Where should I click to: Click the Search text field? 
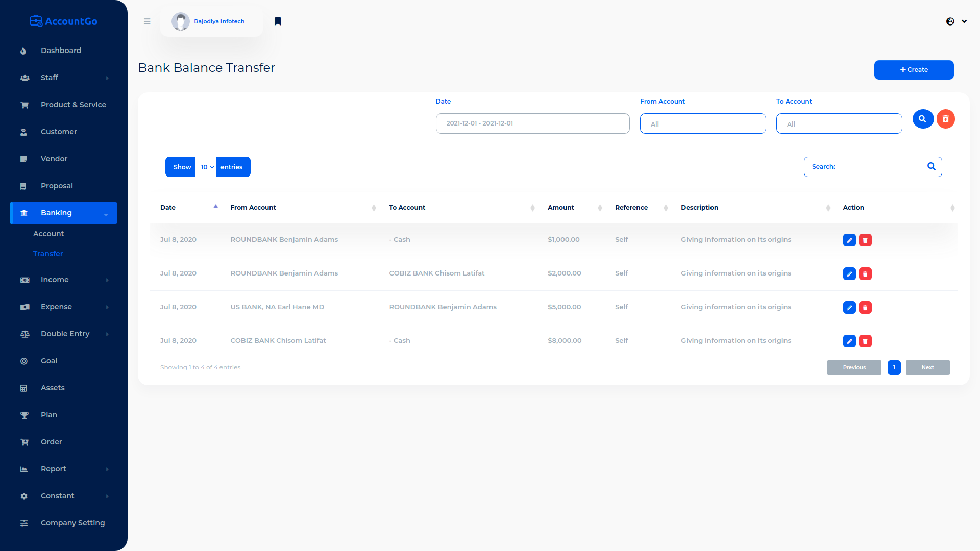pos(873,167)
